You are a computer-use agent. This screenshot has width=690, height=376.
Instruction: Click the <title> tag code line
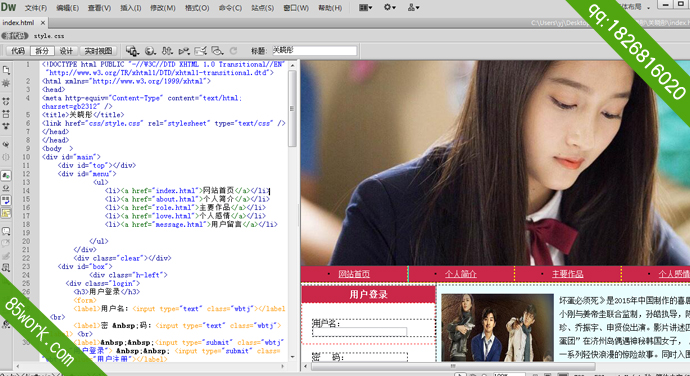[x=83, y=114]
